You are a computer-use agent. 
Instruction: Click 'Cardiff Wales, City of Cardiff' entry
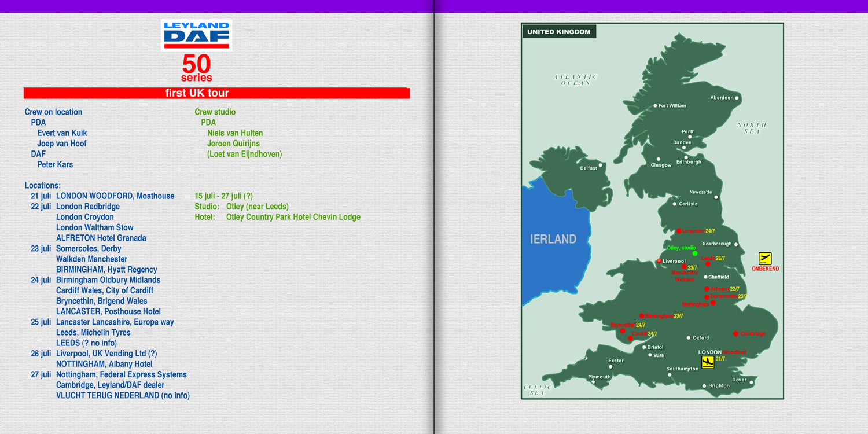click(x=105, y=290)
